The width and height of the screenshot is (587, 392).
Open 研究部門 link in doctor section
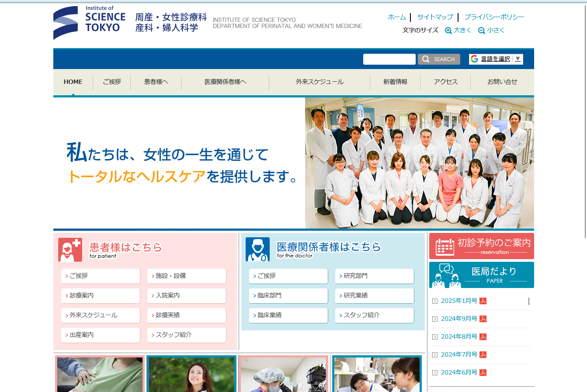pos(375,276)
